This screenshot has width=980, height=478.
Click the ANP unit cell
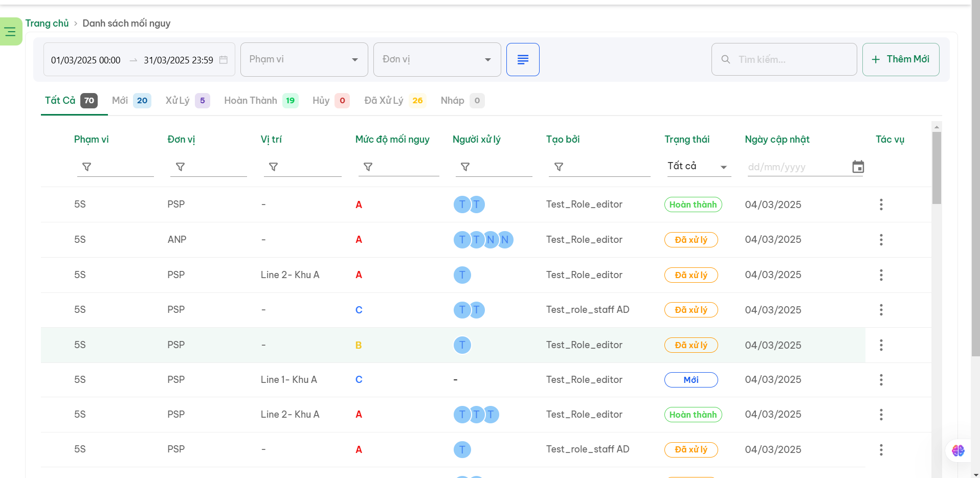[177, 240]
